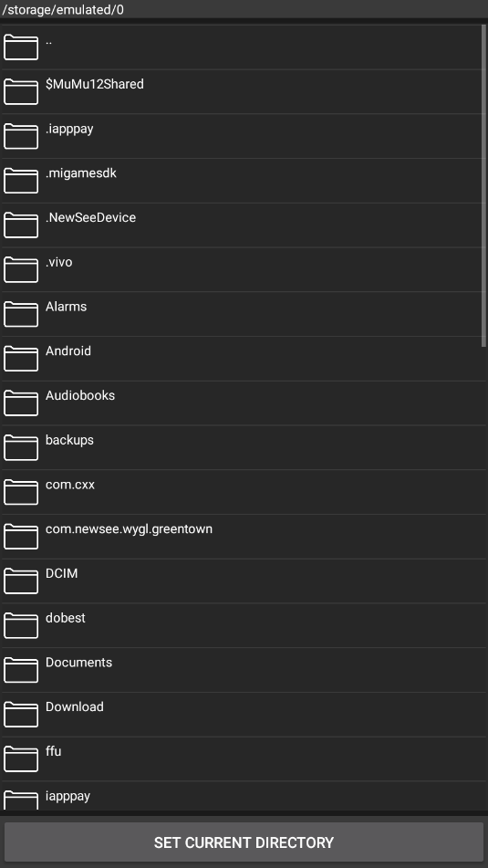
Task: Go into the Documents folder
Action: [x=244, y=670]
